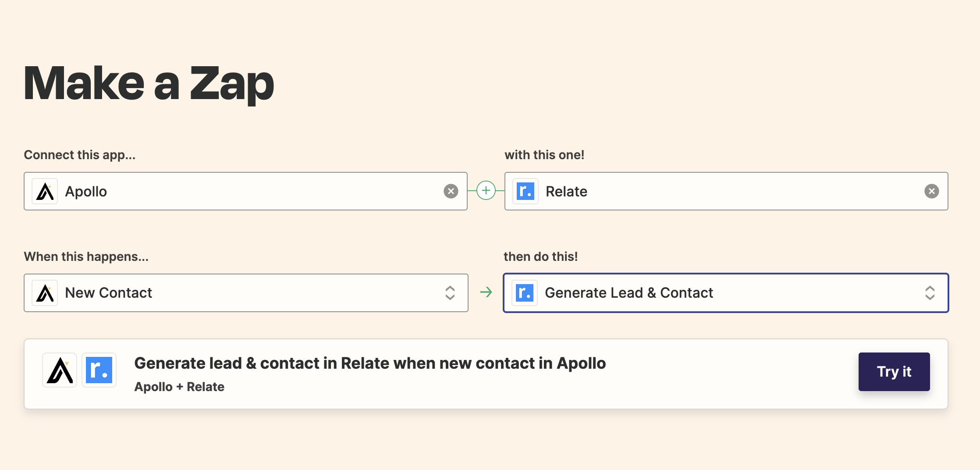980x470 pixels.
Task: Expand the chevron in the Generate Lead & Contact field
Action: click(x=930, y=293)
